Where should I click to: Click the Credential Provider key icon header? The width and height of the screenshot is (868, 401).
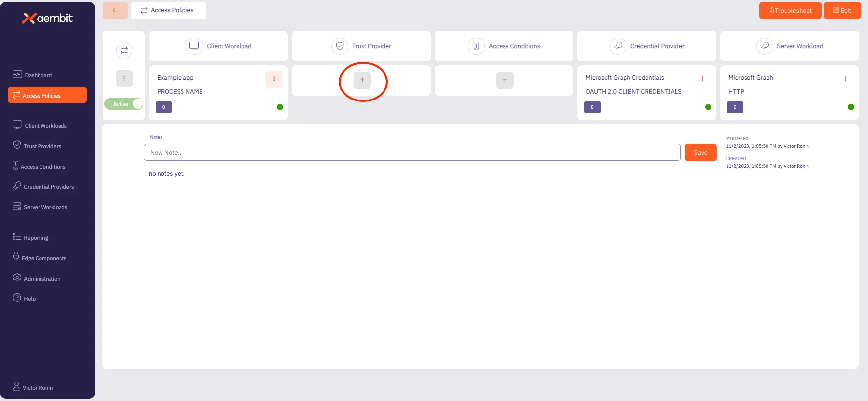tap(618, 46)
